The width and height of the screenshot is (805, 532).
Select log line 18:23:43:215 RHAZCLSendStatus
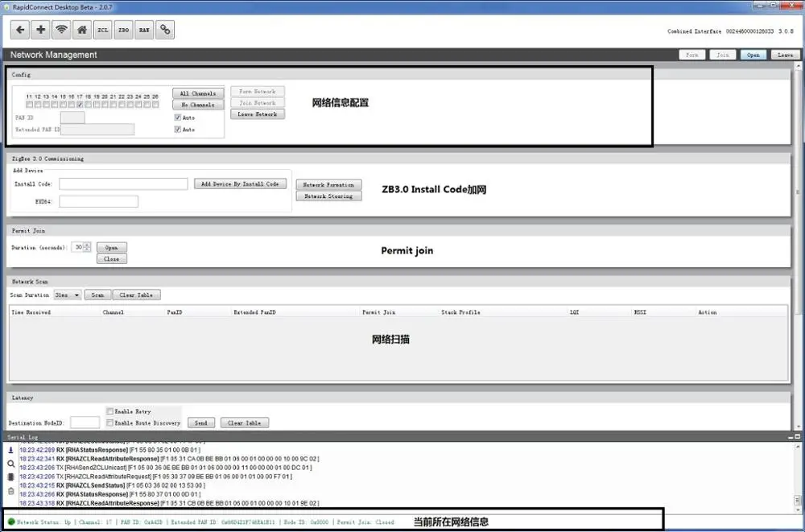point(112,485)
